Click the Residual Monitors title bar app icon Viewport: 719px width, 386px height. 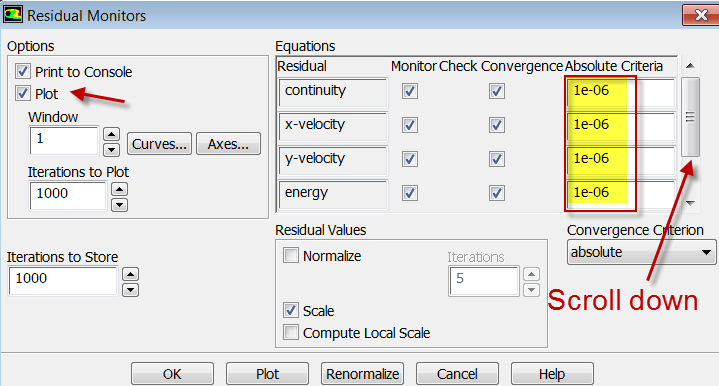tap(12, 14)
